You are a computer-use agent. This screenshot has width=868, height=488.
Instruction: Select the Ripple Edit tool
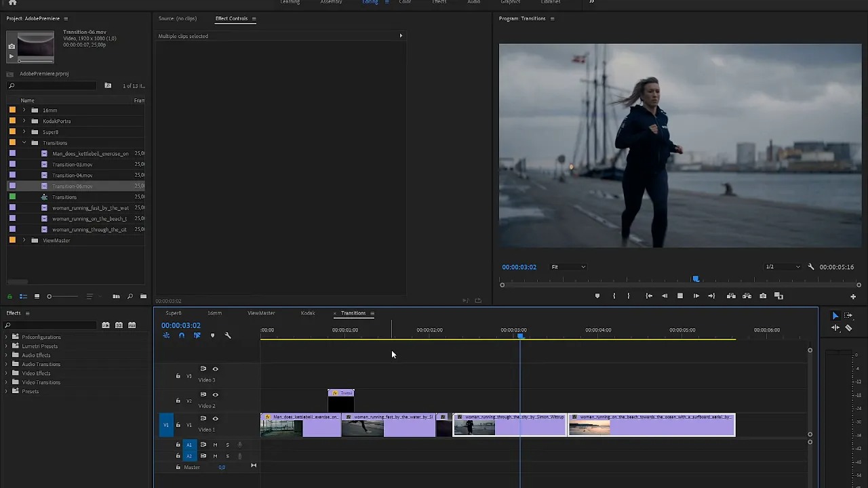(x=835, y=328)
